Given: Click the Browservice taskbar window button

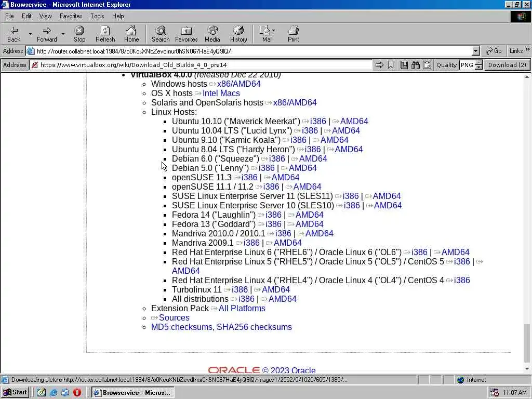Looking at the screenshot, I should [133, 393].
